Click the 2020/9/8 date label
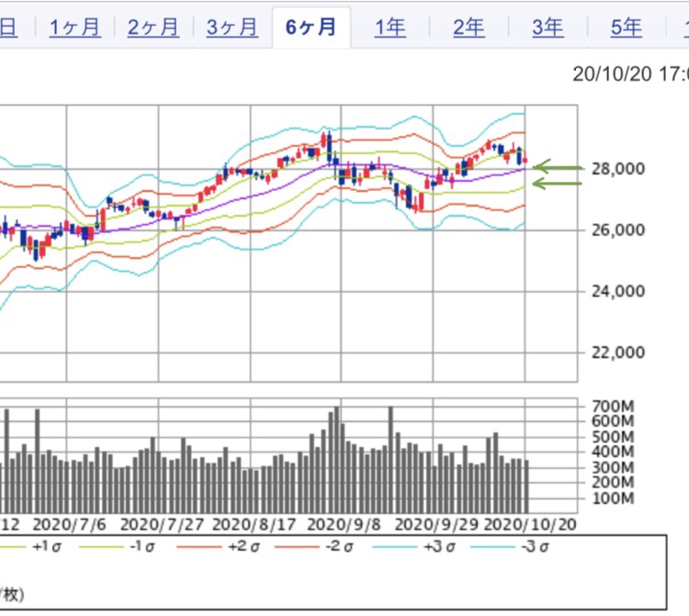 click(x=344, y=525)
